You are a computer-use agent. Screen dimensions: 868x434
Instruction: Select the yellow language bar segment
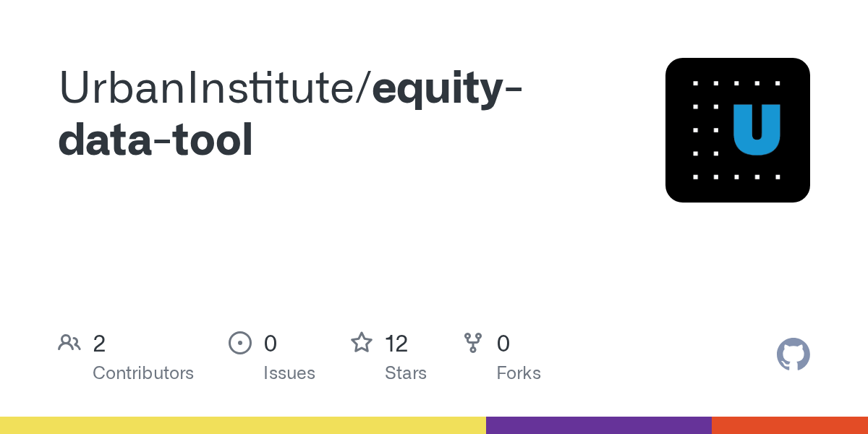242,425
